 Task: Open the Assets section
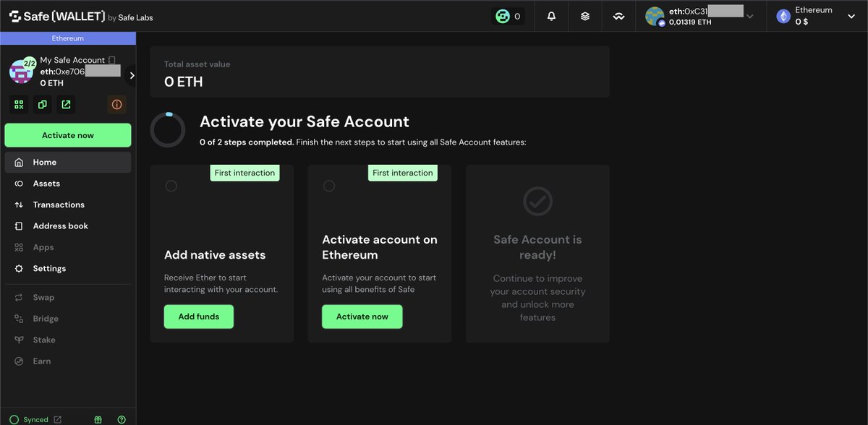pos(68,184)
